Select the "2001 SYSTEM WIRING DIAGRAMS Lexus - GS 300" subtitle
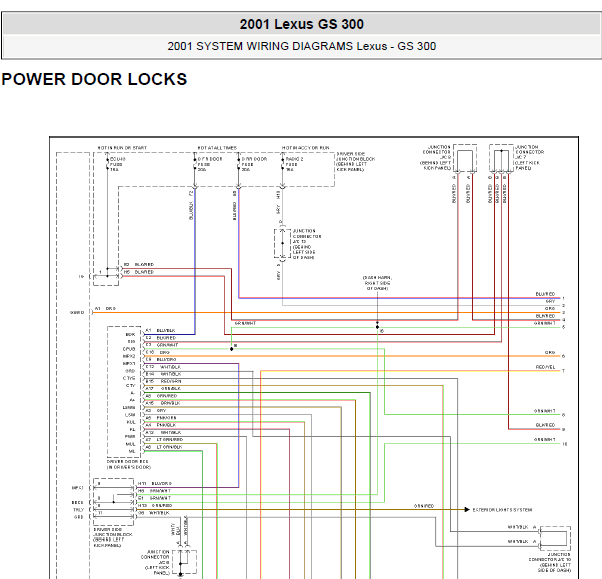 coord(301,46)
